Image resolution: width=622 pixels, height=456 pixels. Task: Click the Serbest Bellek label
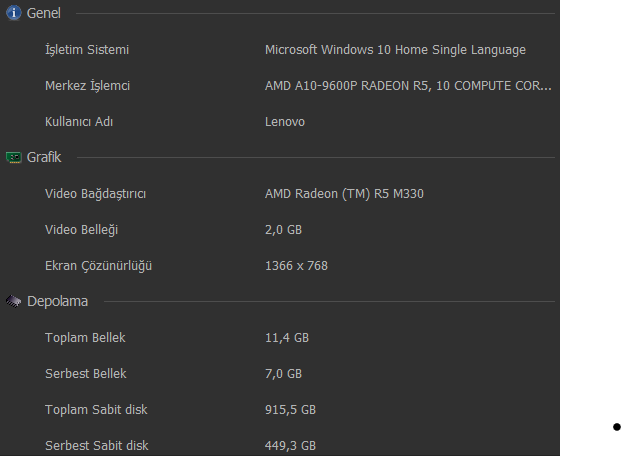pos(86,374)
